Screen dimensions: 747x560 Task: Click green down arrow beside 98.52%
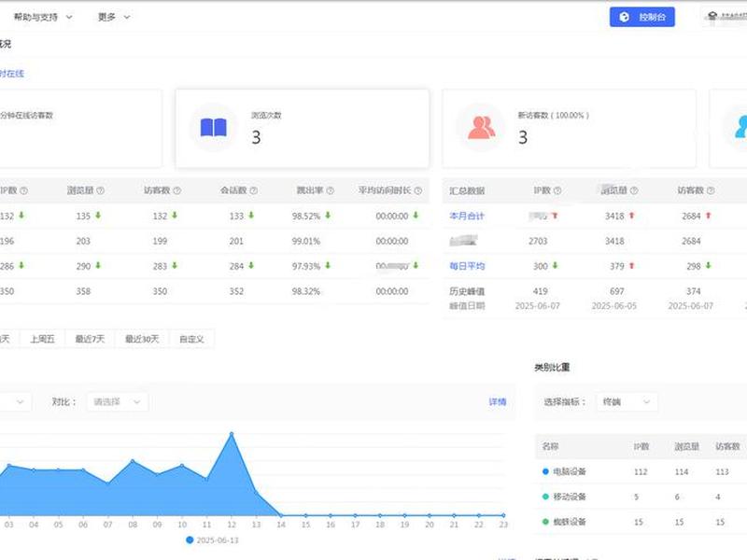click(328, 216)
